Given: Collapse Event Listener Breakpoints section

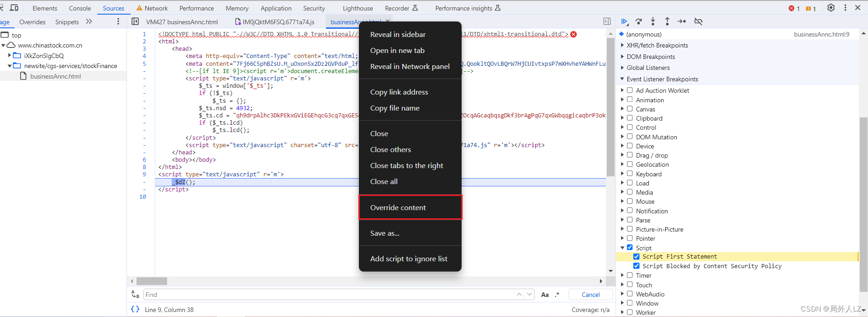Looking at the screenshot, I should [x=622, y=79].
